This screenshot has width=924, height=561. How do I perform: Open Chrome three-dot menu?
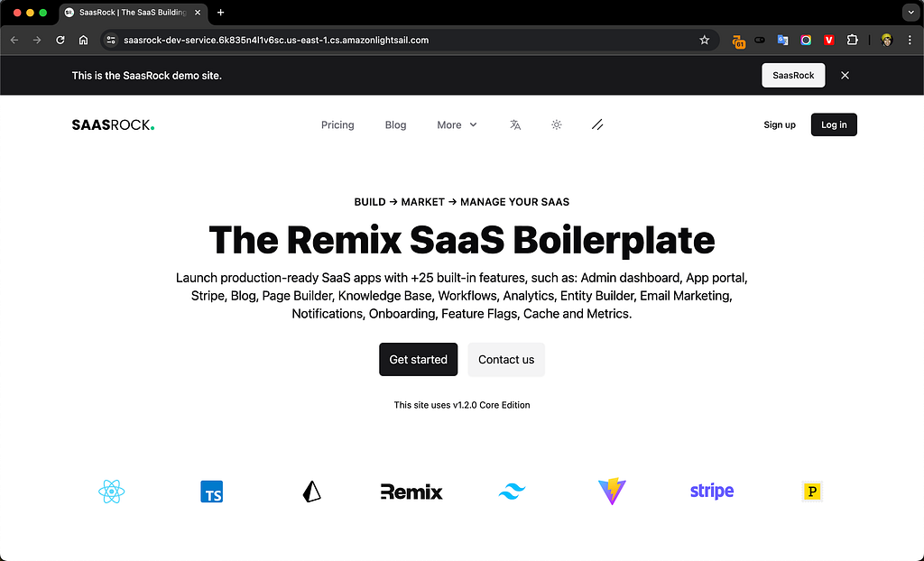point(910,40)
